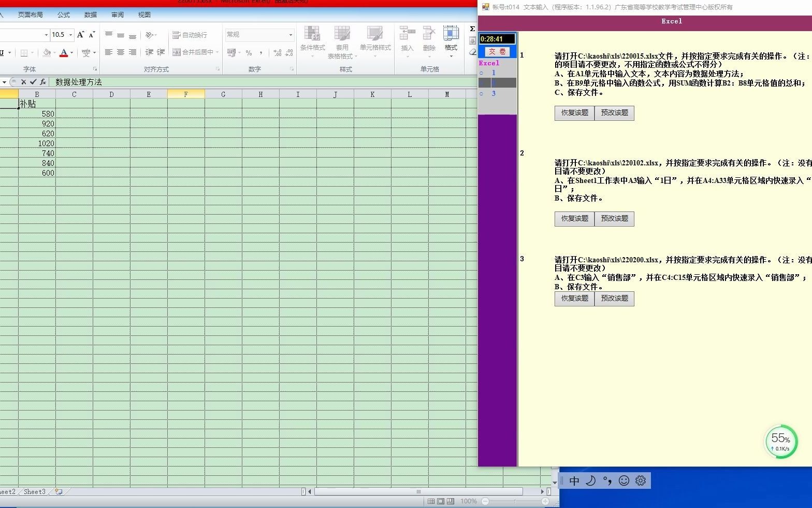Select question 3 radio in exam panel
The image size is (812, 508).
click(481, 94)
